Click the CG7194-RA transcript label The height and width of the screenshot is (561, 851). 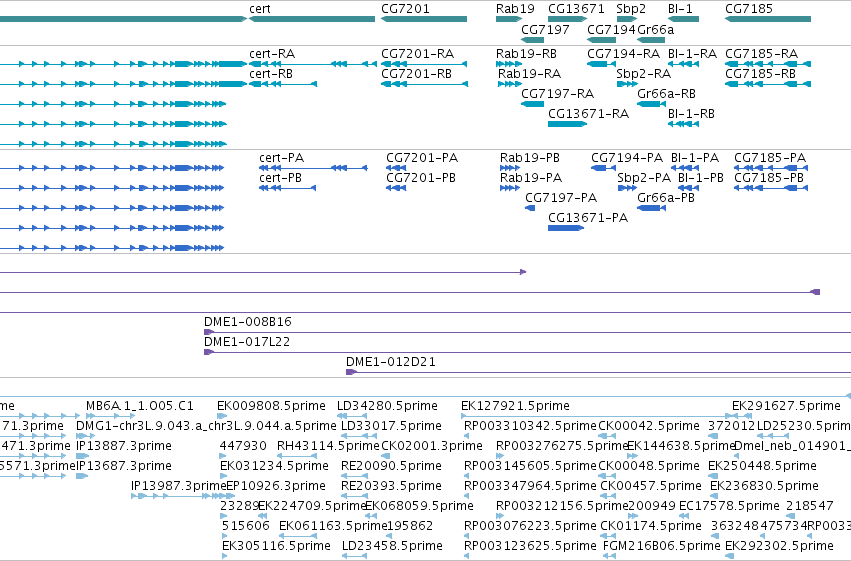point(623,54)
